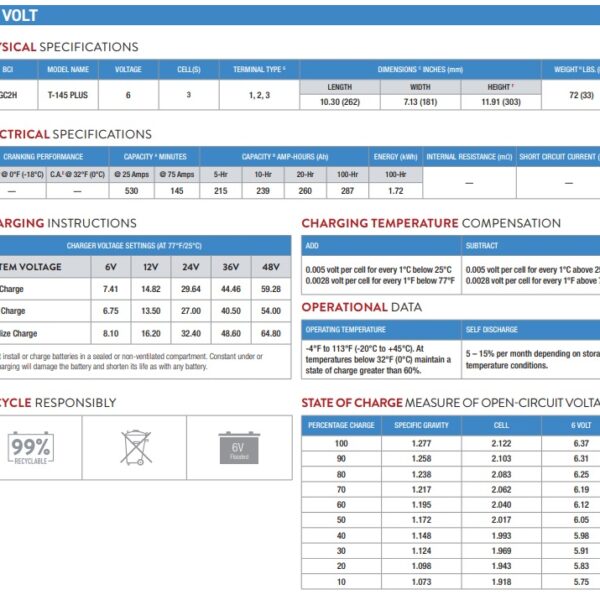Screen dimensions: 600x600
Task: Click the 20-Hr capacity value 260
Action: [305, 191]
